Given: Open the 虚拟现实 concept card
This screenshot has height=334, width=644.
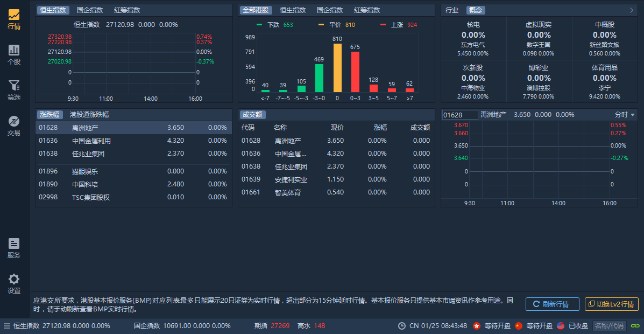Looking at the screenshot, I should [539, 39].
